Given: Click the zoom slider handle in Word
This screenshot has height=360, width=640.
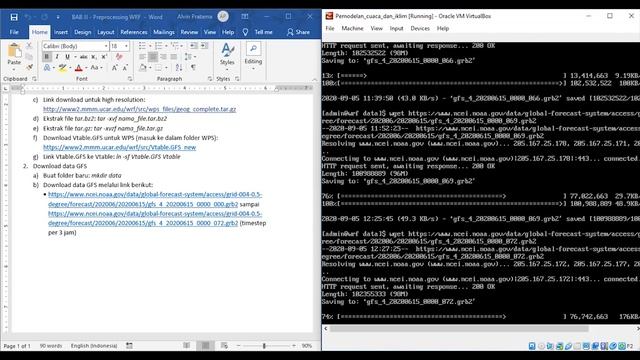Looking at the screenshot, I should (x=264, y=346).
